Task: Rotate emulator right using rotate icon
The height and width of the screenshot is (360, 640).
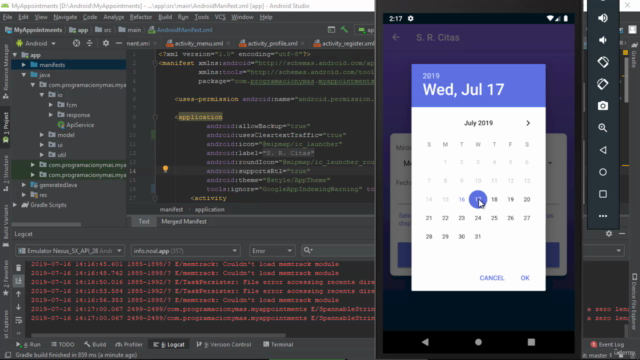Action: [603, 84]
